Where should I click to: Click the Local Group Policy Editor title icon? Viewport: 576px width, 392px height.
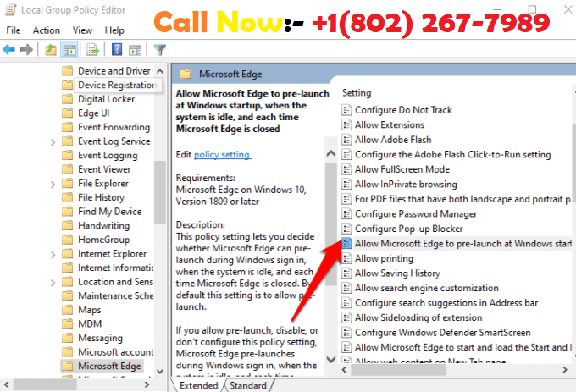(10, 10)
